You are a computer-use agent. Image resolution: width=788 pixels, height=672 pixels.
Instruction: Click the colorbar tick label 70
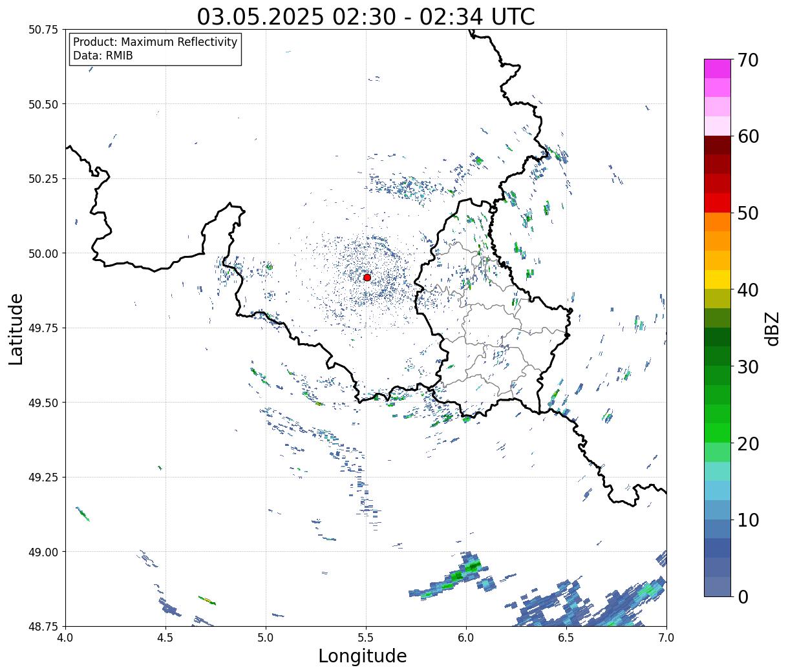[748, 60]
